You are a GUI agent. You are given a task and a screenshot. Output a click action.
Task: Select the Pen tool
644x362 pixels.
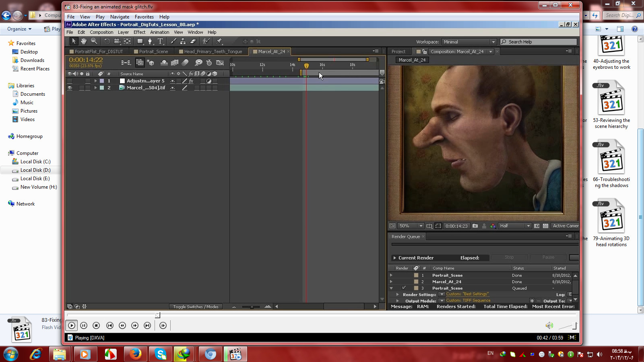[x=150, y=41]
